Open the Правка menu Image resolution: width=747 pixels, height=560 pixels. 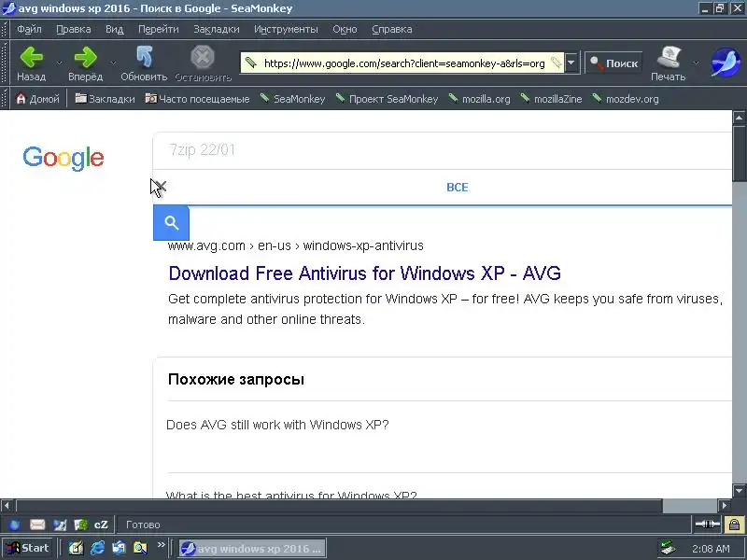click(x=74, y=29)
